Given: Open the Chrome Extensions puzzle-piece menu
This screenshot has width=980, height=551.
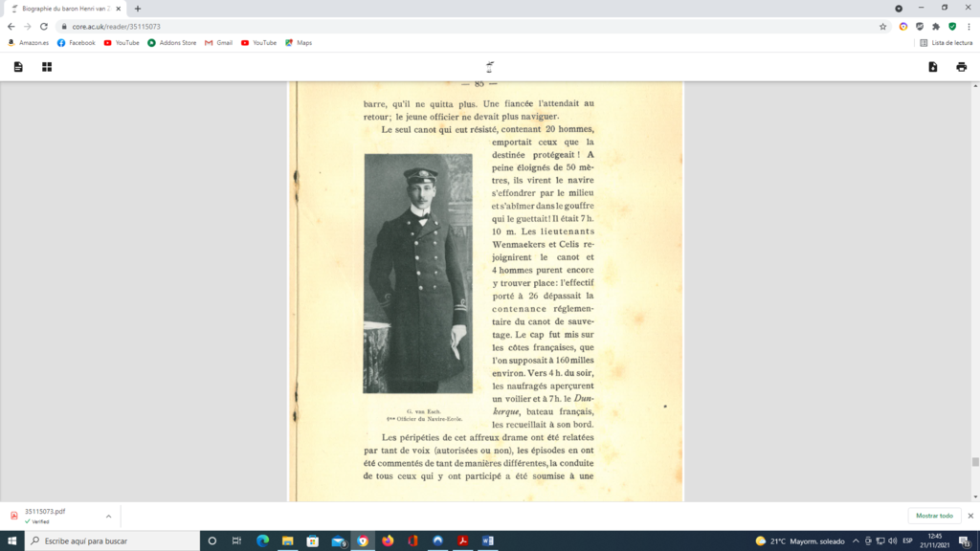Looking at the screenshot, I should click(x=936, y=26).
